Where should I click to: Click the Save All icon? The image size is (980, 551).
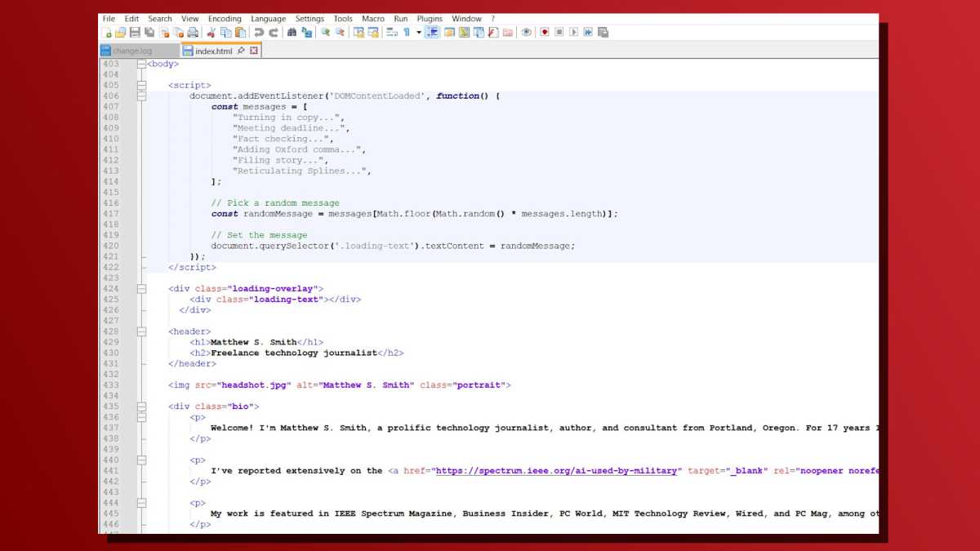click(x=149, y=33)
